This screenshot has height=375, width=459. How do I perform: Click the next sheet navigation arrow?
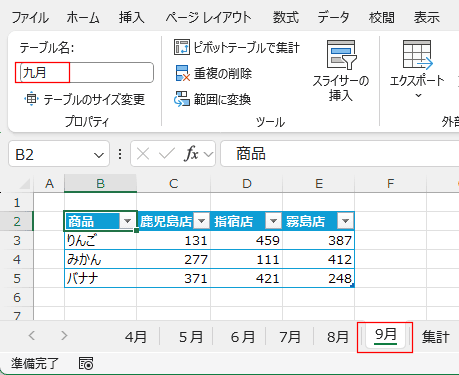(64, 336)
